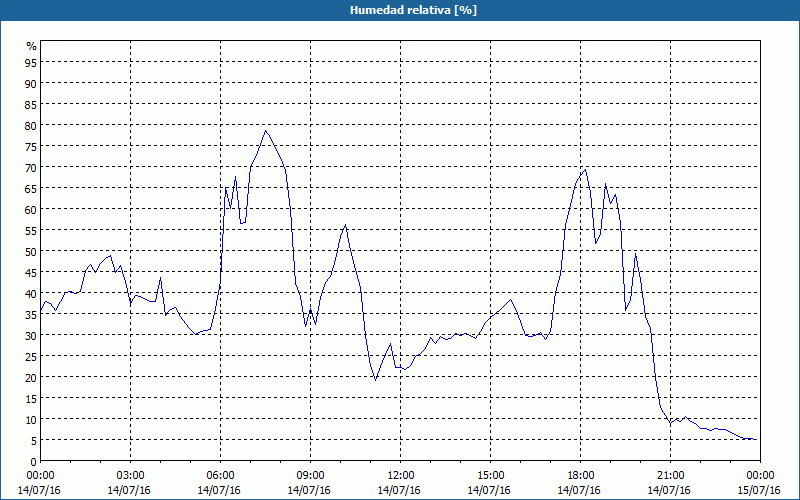Click the '40' y-axis label
The width and height of the screenshot is (800, 500).
click(x=31, y=293)
